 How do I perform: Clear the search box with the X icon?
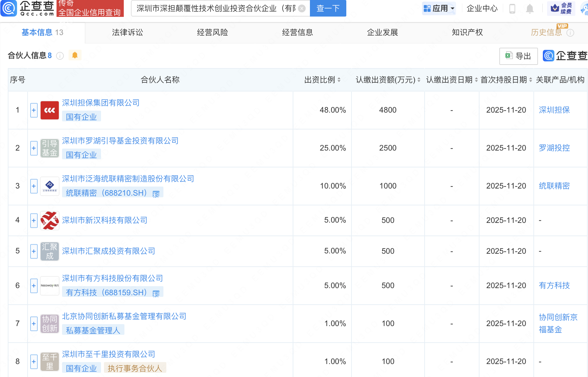click(302, 8)
